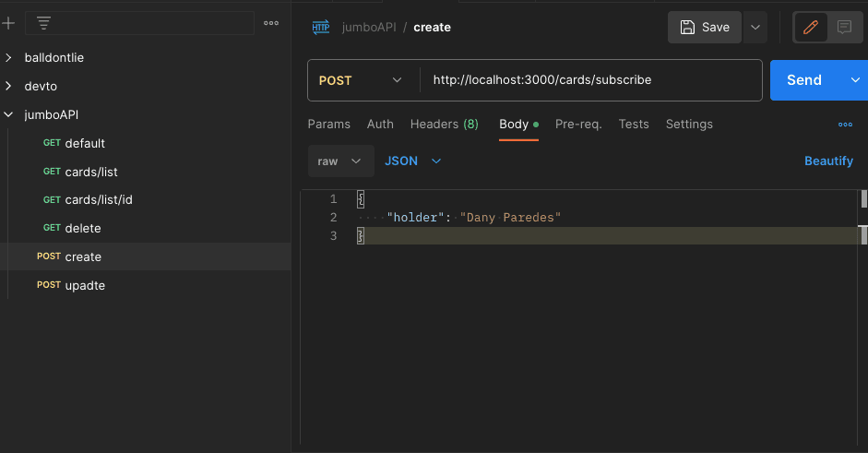This screenshot has height=453, width=868.
Task: Open the JSON format dropdown
Action: click(412, 161)
